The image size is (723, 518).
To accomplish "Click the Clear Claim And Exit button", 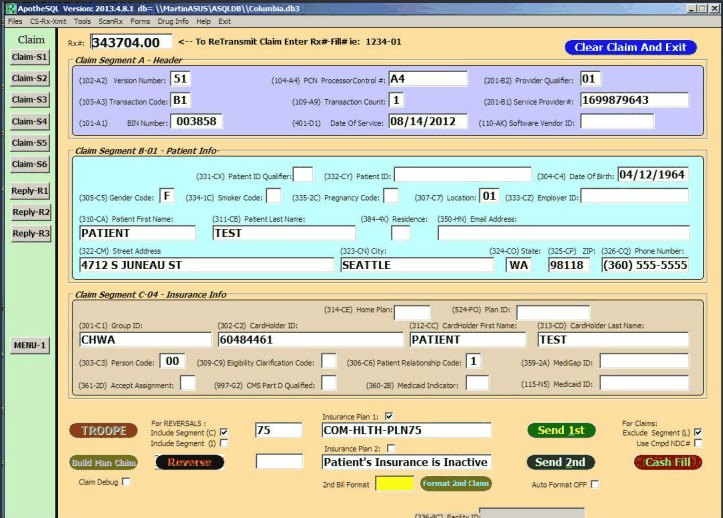I will coord(630,47).
